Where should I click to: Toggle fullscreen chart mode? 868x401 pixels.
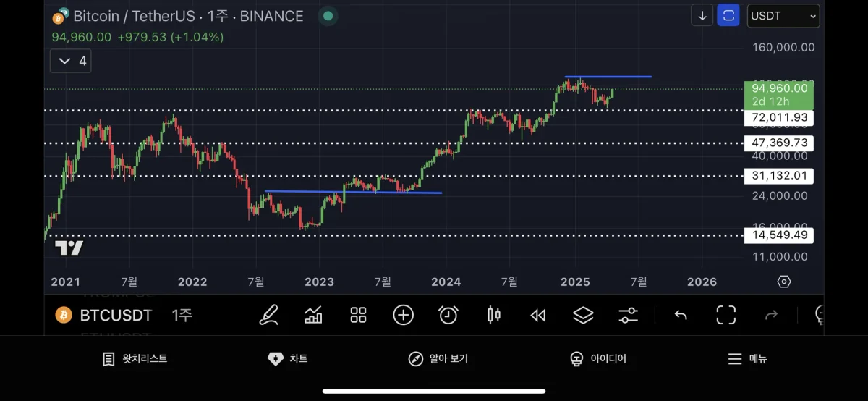click(x=726, y=315)
